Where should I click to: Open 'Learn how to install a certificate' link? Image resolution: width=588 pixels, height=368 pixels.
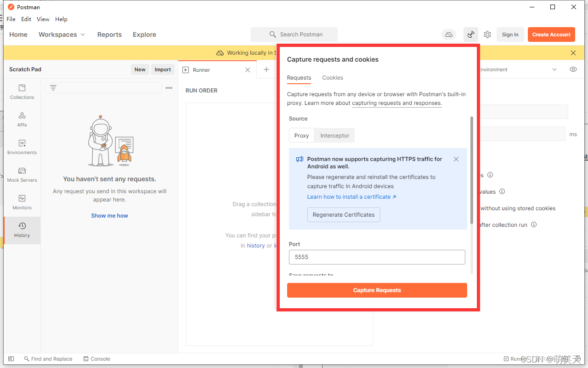351,197
